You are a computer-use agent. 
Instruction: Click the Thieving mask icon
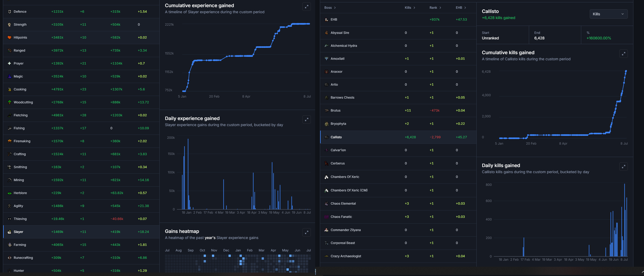(10, 219)
